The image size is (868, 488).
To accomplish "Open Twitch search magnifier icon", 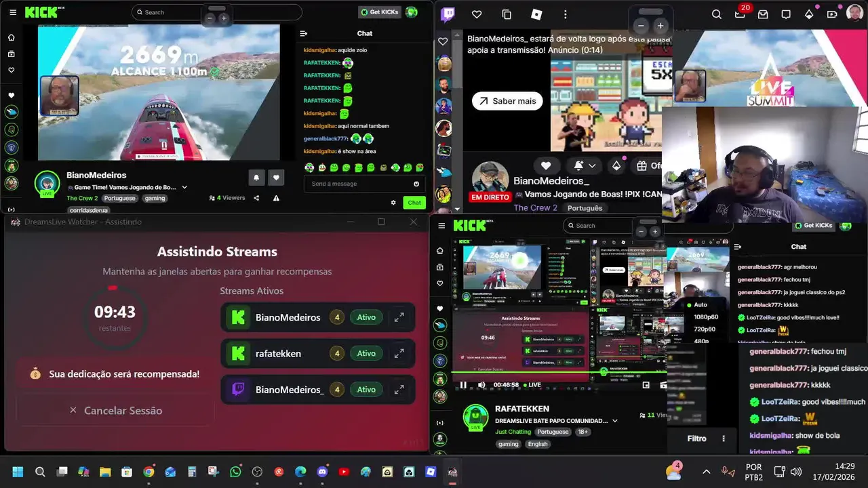I will tap(717, 14).
